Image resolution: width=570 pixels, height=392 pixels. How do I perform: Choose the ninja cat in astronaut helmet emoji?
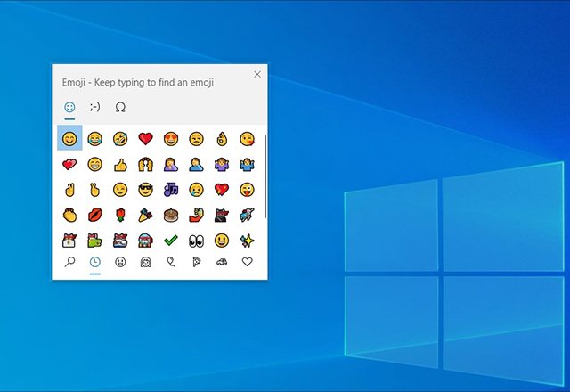pyautogui.click(x=145, y=241)
